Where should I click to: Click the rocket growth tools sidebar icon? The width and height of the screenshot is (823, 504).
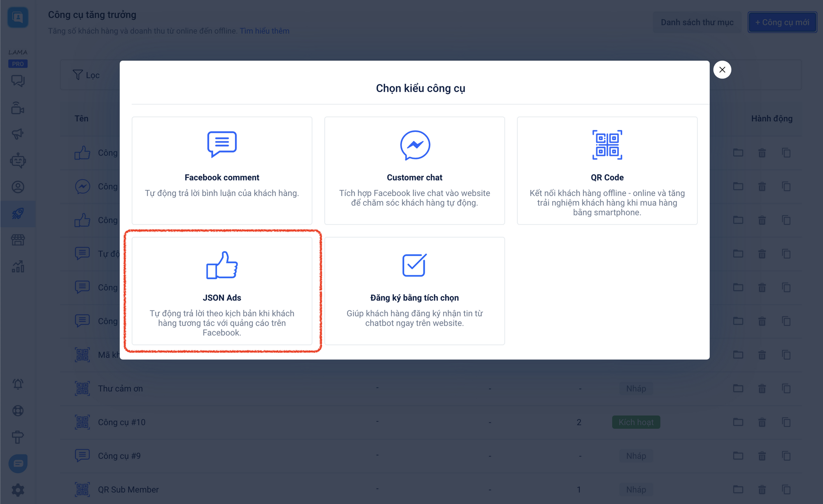click(18, 213)
